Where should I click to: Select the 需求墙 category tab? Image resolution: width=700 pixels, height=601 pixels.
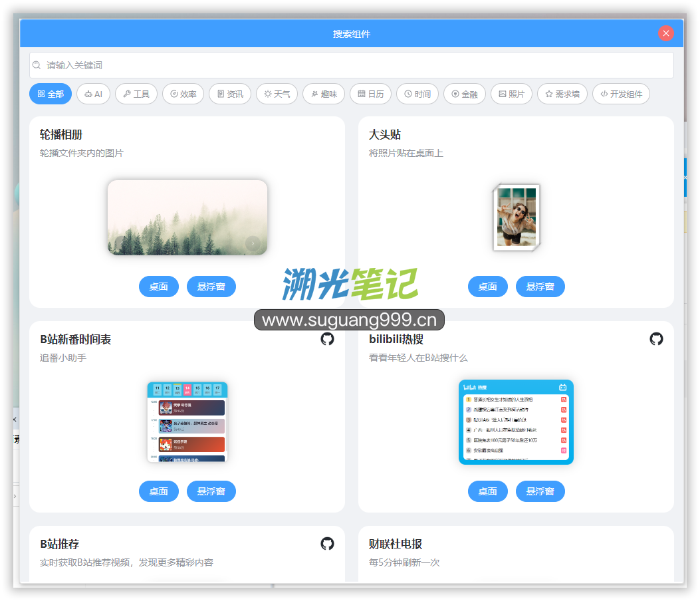[x=562, y=94]
